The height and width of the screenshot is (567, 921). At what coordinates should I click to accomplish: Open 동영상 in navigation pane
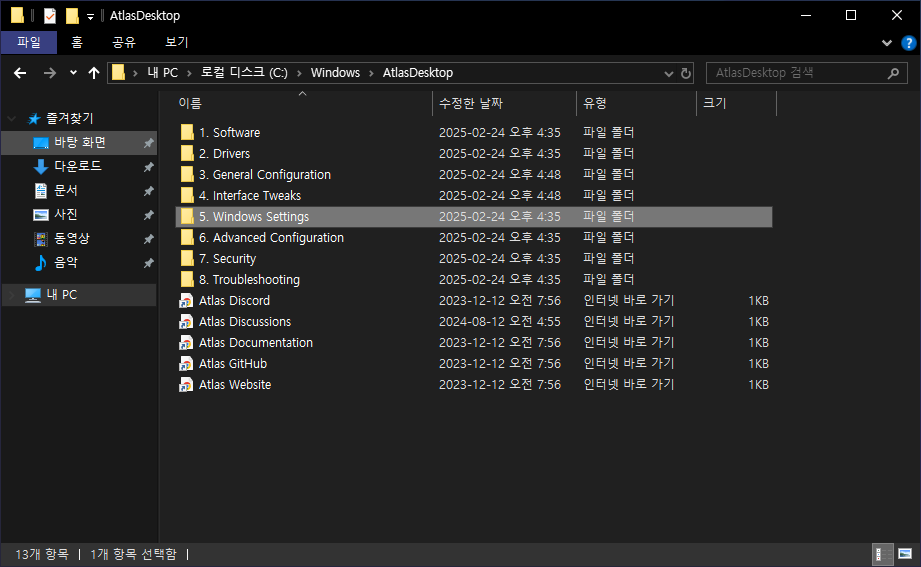pos(72,239)
